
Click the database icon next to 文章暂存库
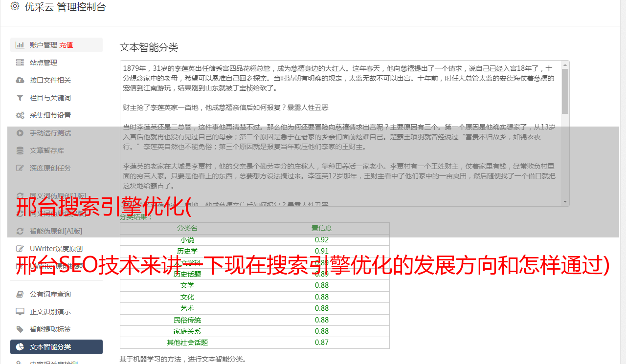[20, 150]
